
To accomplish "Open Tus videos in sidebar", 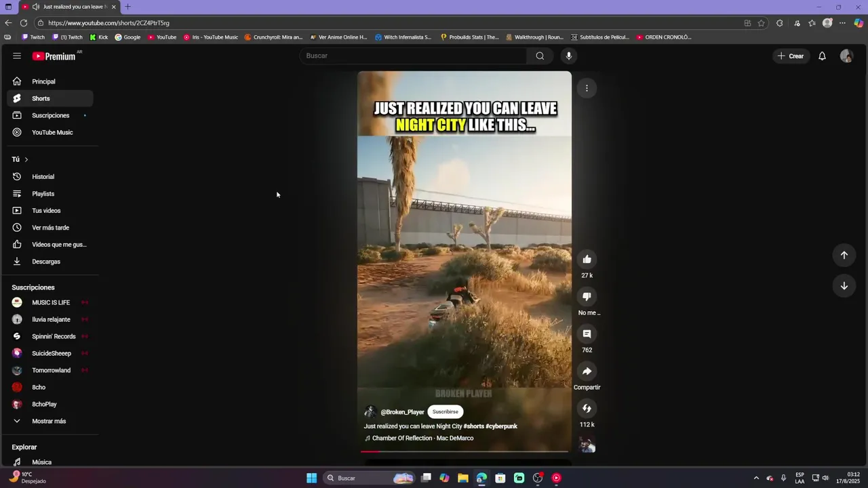I will pyautogui.click(x=50, y=211).
